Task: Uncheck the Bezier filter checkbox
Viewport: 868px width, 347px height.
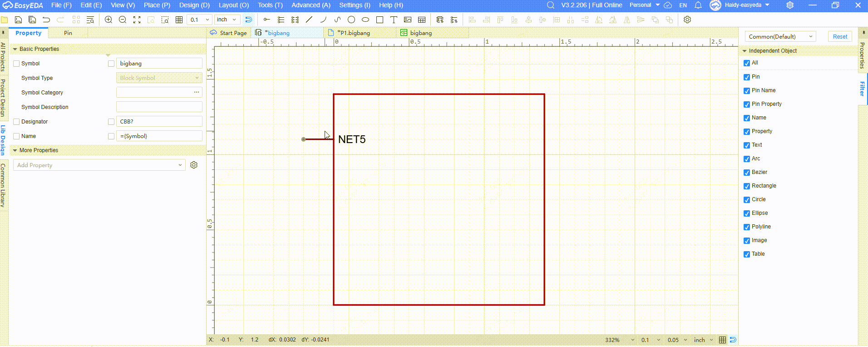Action: 747,172
